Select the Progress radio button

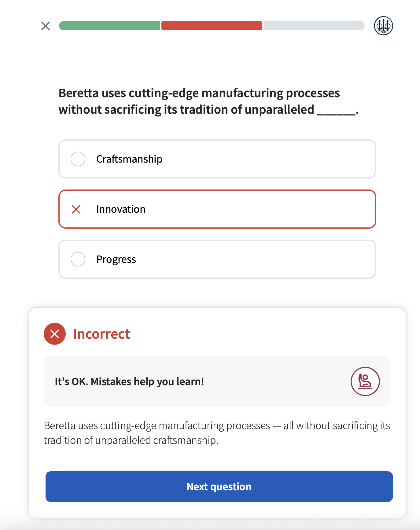pyautogui.click(x=78, y=259)
